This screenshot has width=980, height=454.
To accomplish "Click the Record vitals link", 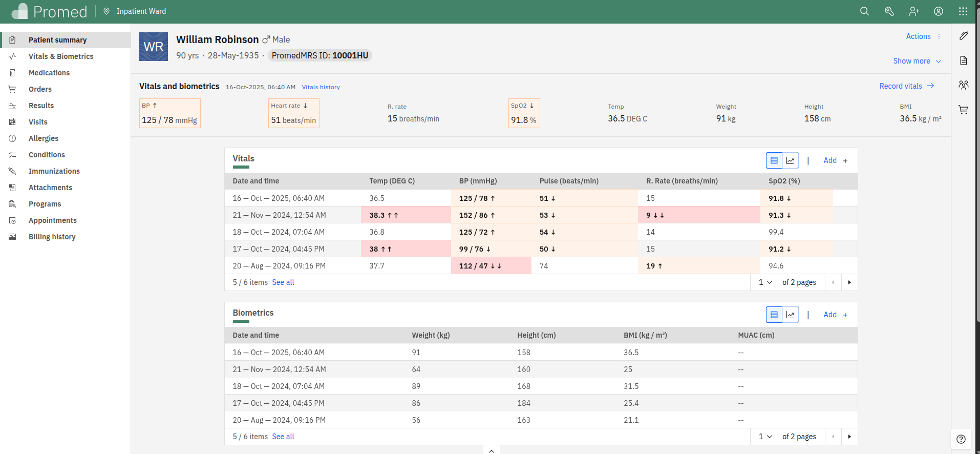I will click(906, 86).
